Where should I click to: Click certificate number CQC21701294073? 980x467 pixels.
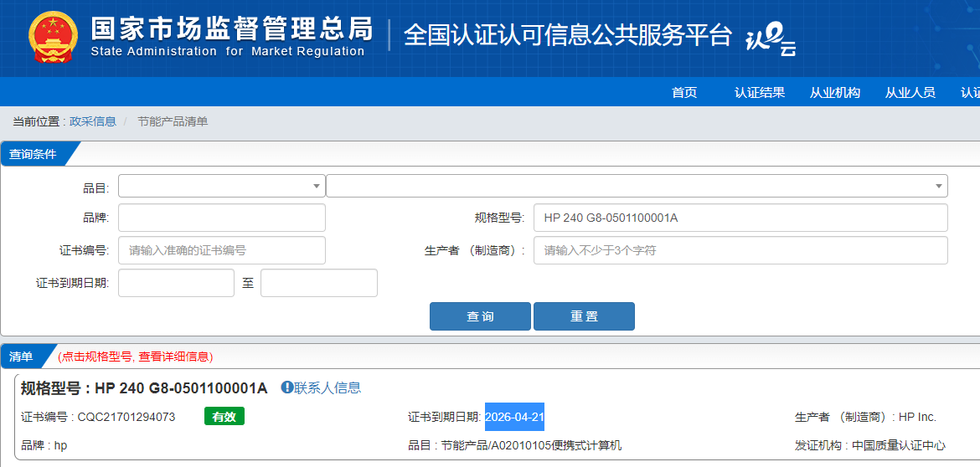(126, 417)
